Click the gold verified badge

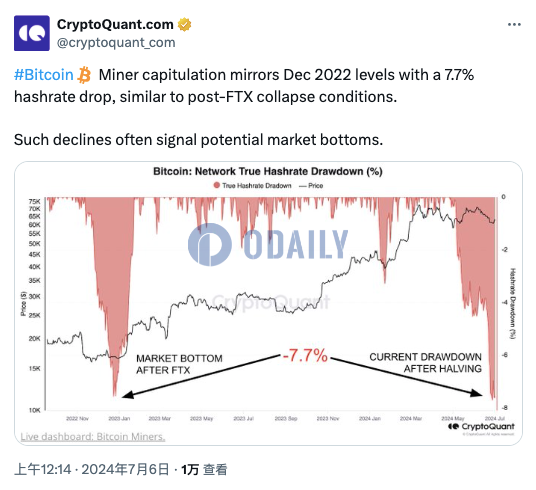point(184,24)
